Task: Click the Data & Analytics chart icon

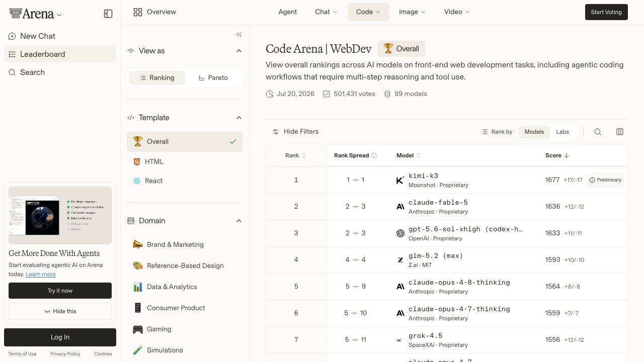Action: tap(137, 287)
